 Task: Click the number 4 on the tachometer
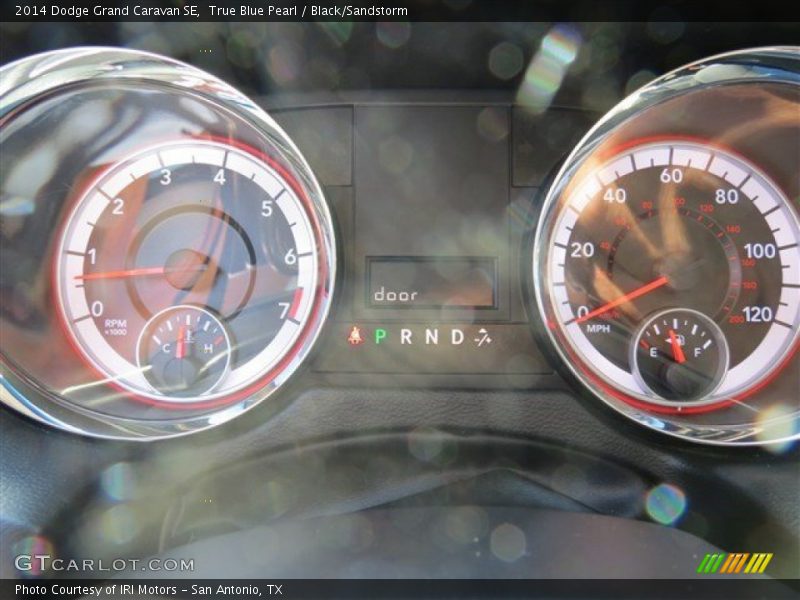(219, 177)
